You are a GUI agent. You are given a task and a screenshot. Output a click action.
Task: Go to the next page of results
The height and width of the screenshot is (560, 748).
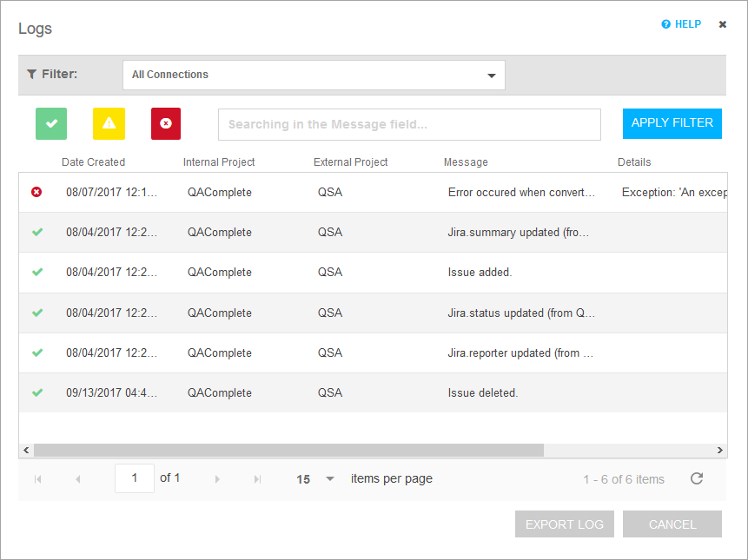217,478
